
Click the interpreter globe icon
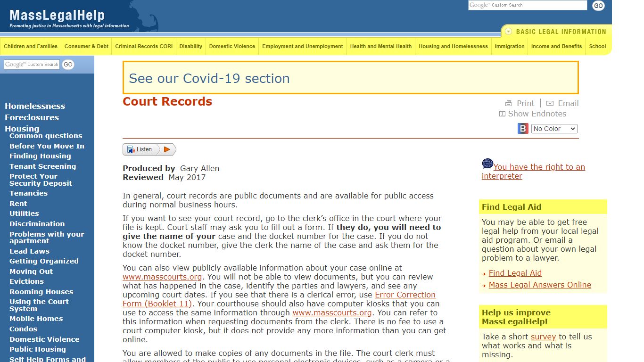(x=487, y=164)
